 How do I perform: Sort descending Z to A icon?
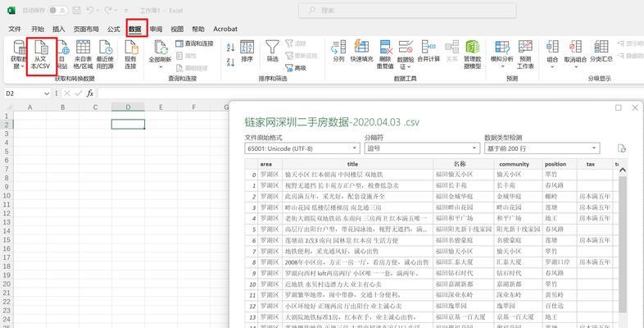click(230, 62)
